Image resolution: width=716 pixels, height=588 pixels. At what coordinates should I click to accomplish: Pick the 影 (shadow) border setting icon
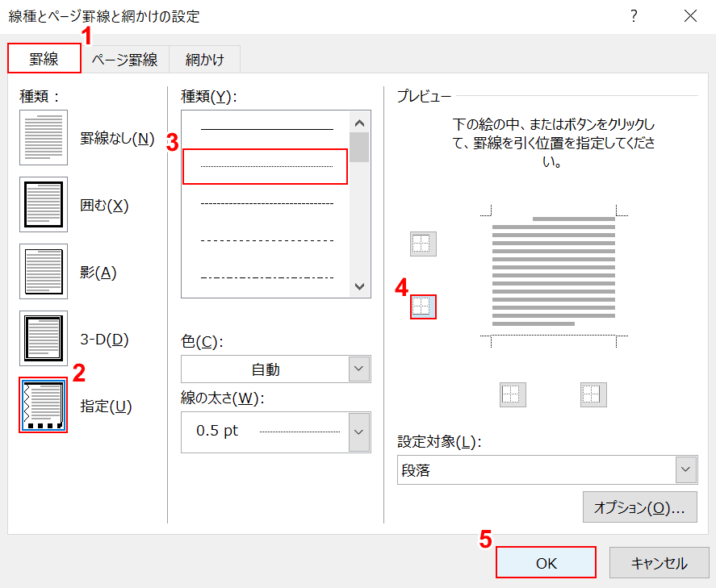coord(44,272)
